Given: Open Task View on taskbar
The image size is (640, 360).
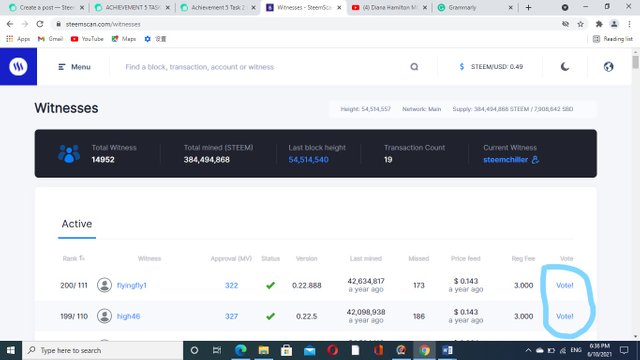Looking at the screenshot, I should [x=217, y=350].
